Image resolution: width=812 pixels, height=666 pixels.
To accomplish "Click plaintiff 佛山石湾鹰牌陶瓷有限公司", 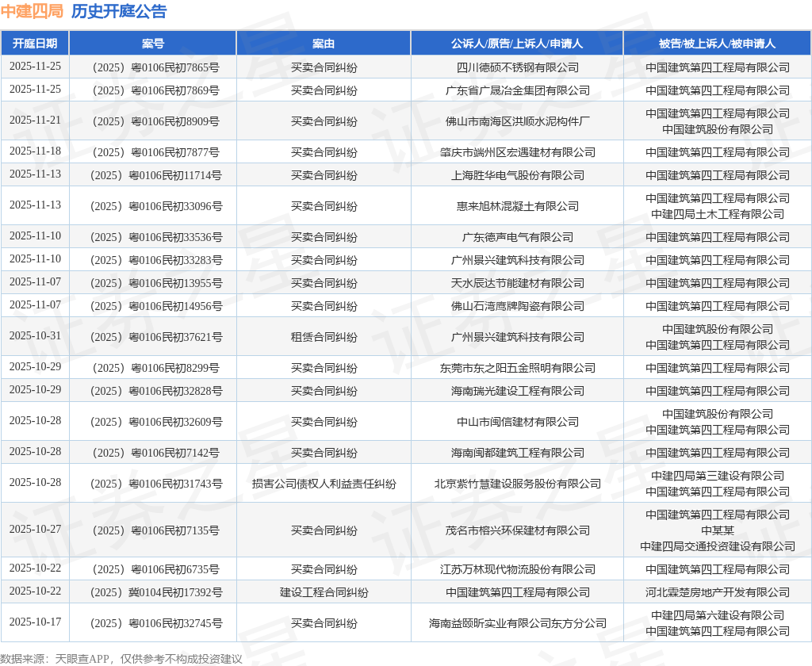I will click(517, 306).
